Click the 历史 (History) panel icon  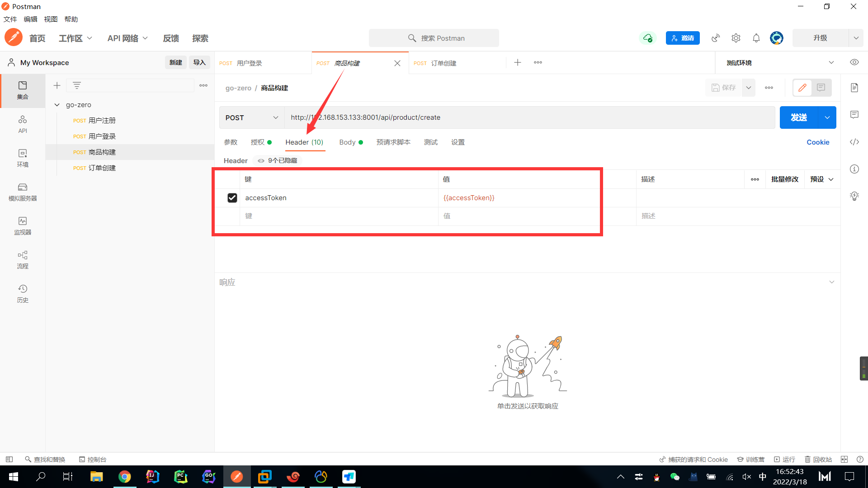tap(22, 292)
